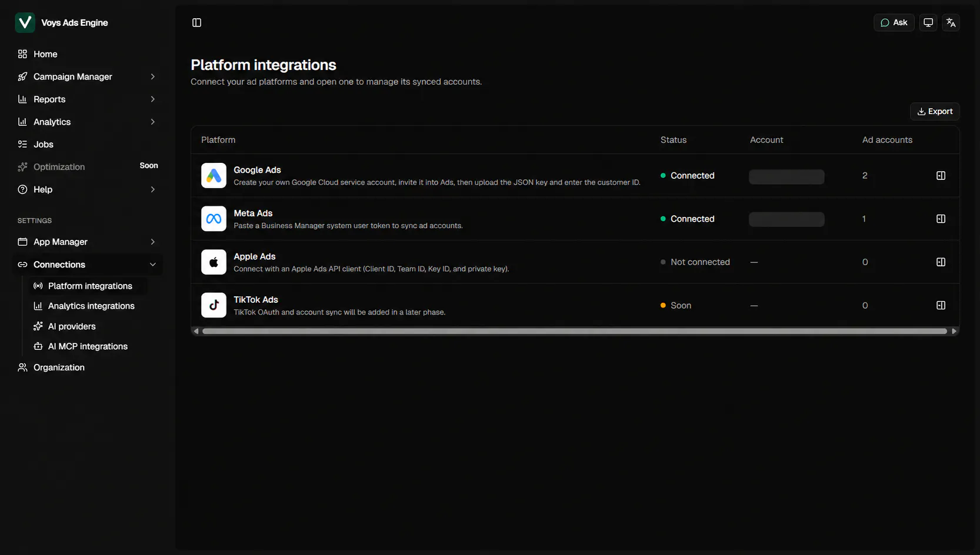
Task: Open the TikTok Ads row panel icon
Action: (941, 305)
